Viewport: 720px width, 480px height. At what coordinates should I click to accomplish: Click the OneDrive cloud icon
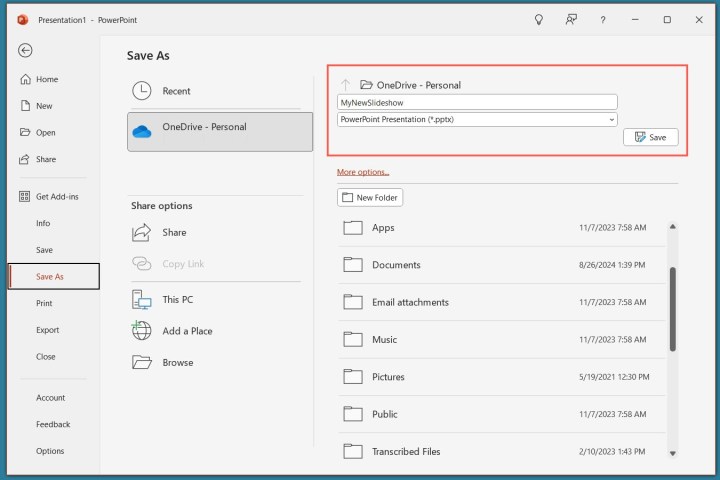tap(142, 130)
